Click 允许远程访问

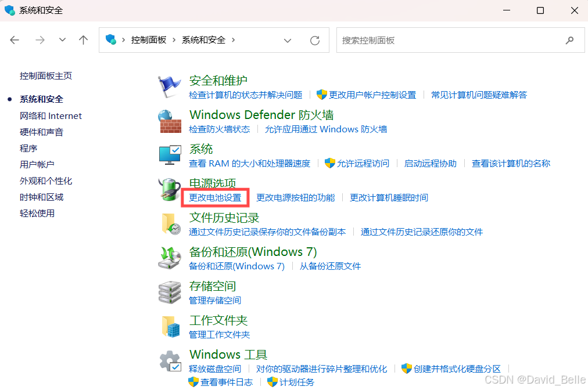tap(363, 164)
